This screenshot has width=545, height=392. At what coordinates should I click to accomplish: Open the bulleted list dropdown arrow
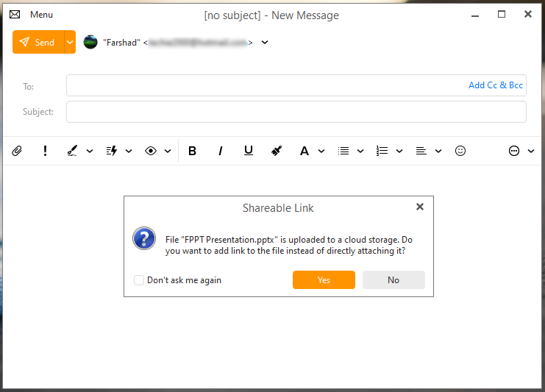pos(360,151)
